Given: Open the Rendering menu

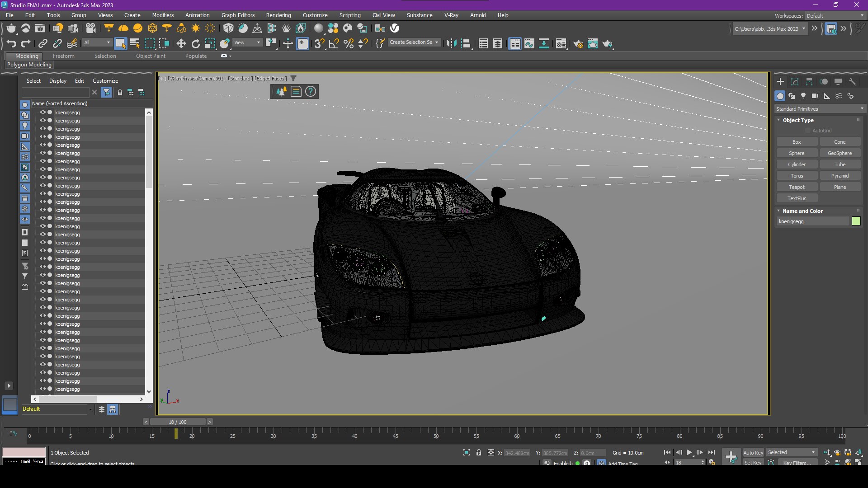Looking at the screenshot, I should (x=278, y=15).
